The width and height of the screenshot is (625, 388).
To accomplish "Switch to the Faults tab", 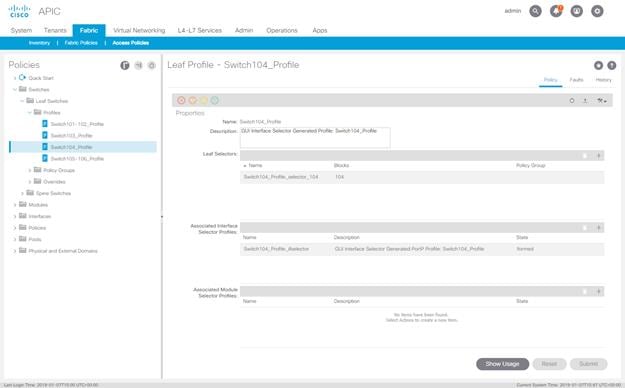I will point(576,80).
